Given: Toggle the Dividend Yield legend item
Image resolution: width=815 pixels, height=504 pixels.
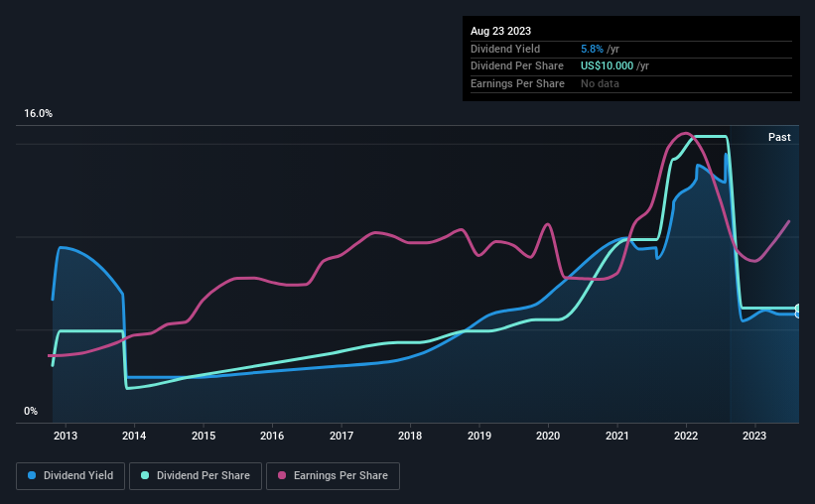Looking at the screenshot, I should coord(70,476).
